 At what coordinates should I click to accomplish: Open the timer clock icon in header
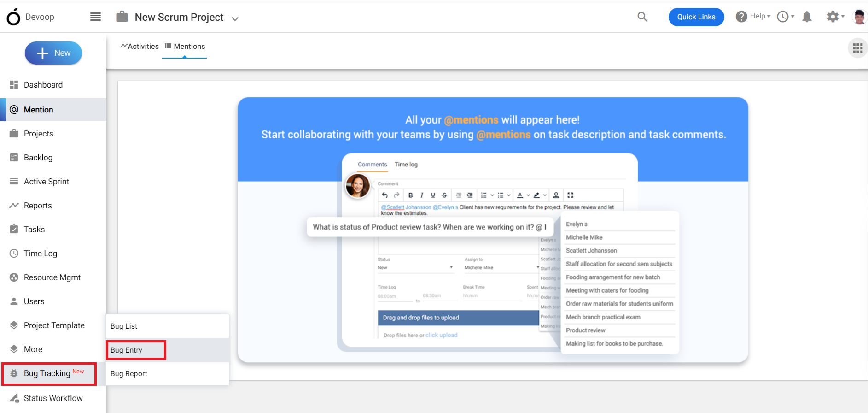click(782, 17)
